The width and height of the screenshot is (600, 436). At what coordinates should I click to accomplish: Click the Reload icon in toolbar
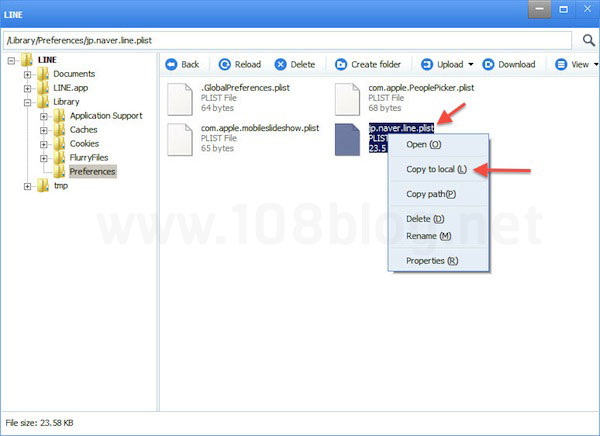click(x=225, y=64)
